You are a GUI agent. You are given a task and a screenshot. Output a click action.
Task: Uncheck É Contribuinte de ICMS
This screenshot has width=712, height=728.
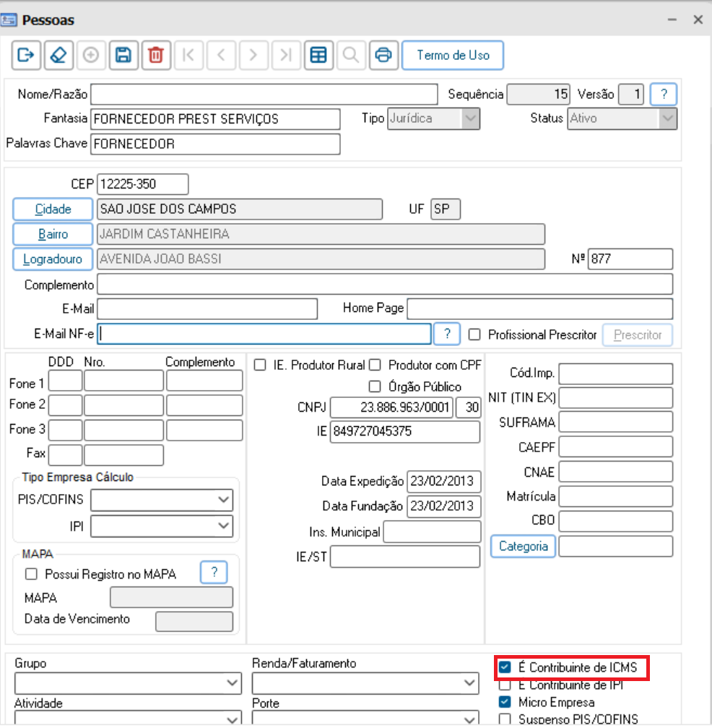[x=505, y=667]
